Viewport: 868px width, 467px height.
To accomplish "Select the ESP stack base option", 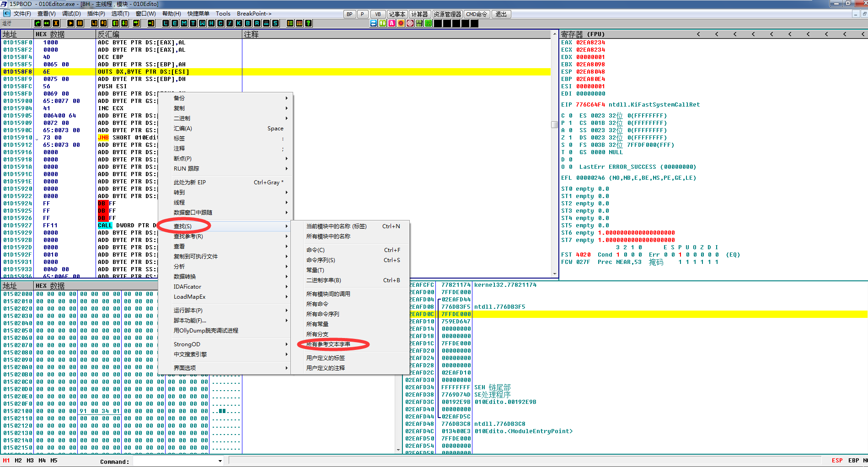I will [x=837, y=461].
